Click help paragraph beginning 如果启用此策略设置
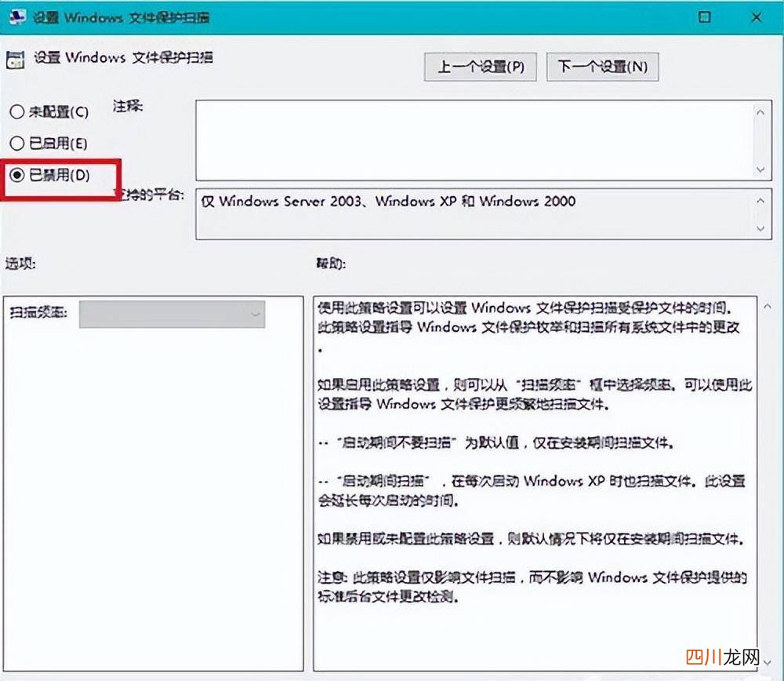The height and width of the screenshot is (681, 784). click(535, 395)
